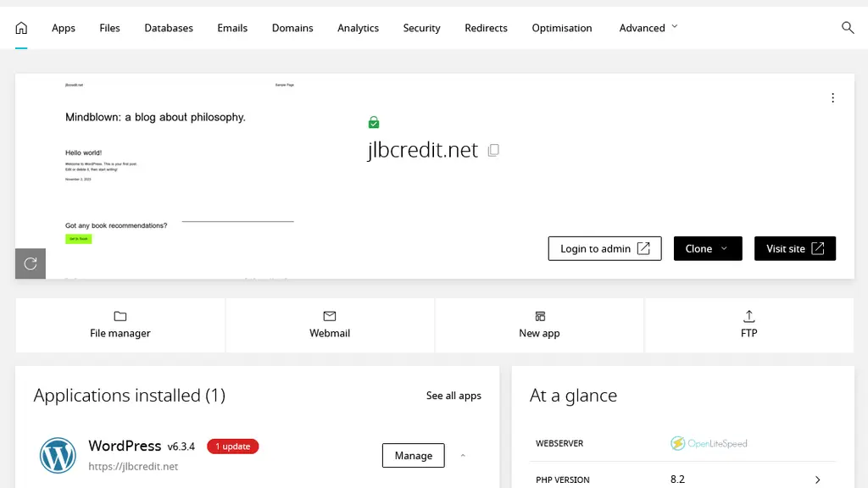The height and width of the screenshot is (488, 868).
Task: Click the WordPress logo icon
Action: click(x=58, y=455)
